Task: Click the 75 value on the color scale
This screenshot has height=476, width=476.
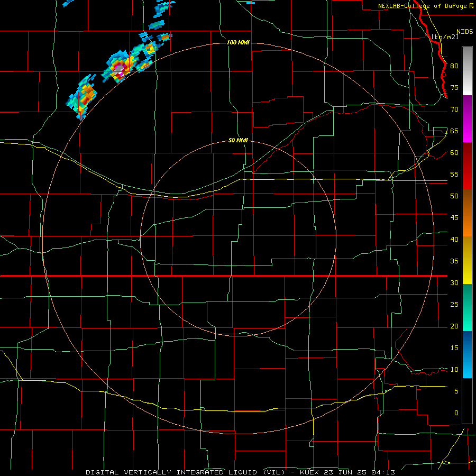Action: tap(454, 87)
